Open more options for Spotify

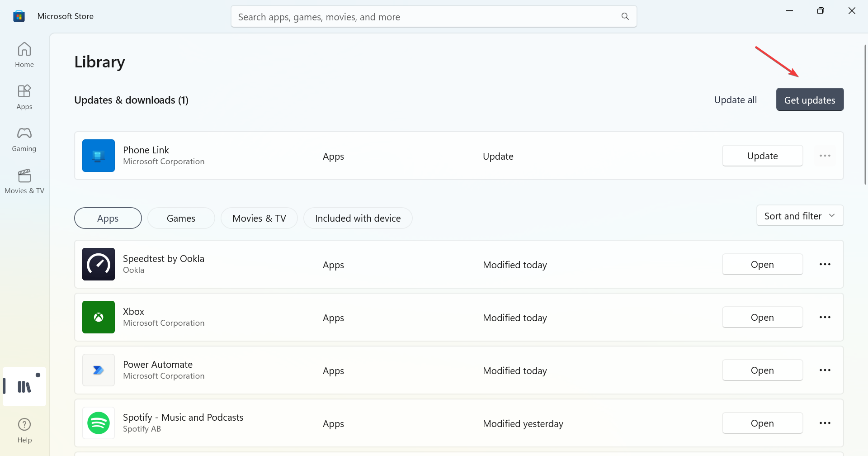[x=825, y=423]
